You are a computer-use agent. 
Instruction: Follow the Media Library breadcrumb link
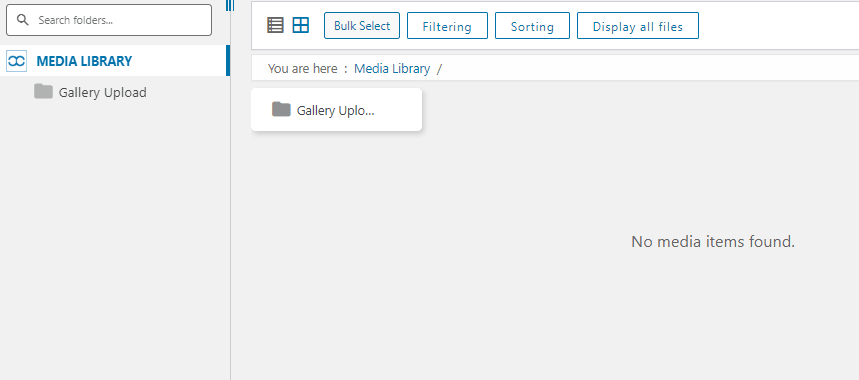pos(392,68)
